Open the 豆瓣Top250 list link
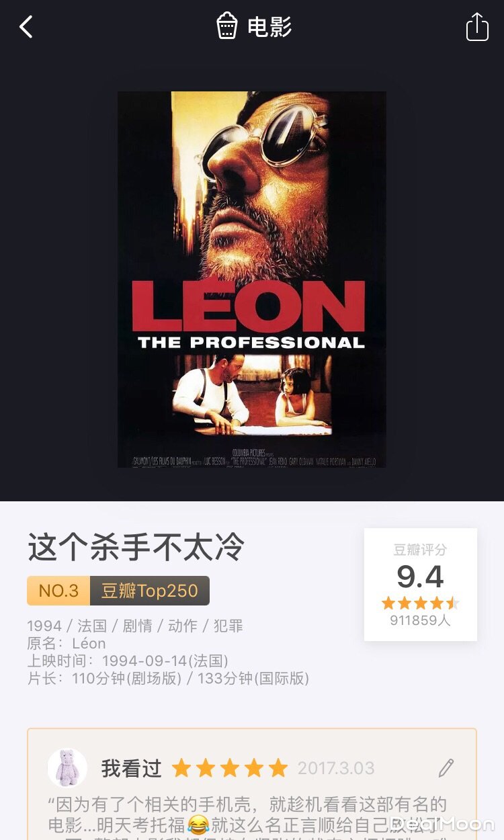 pos(150,591)
